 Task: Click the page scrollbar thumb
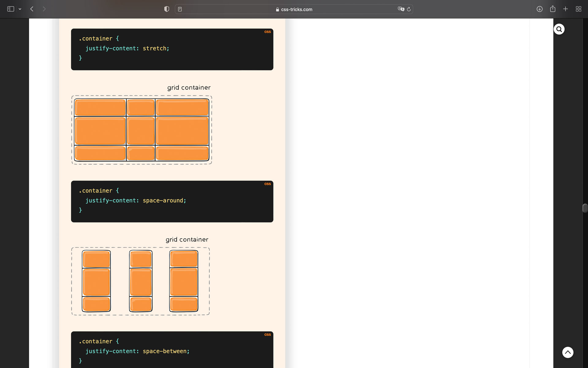pos(585,208)
